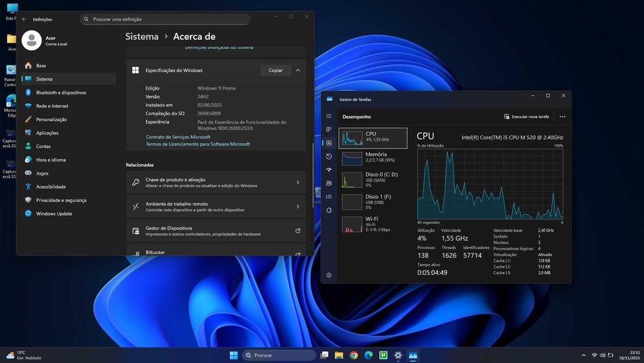Open File Explorer from the taskbar

[339, 355]
